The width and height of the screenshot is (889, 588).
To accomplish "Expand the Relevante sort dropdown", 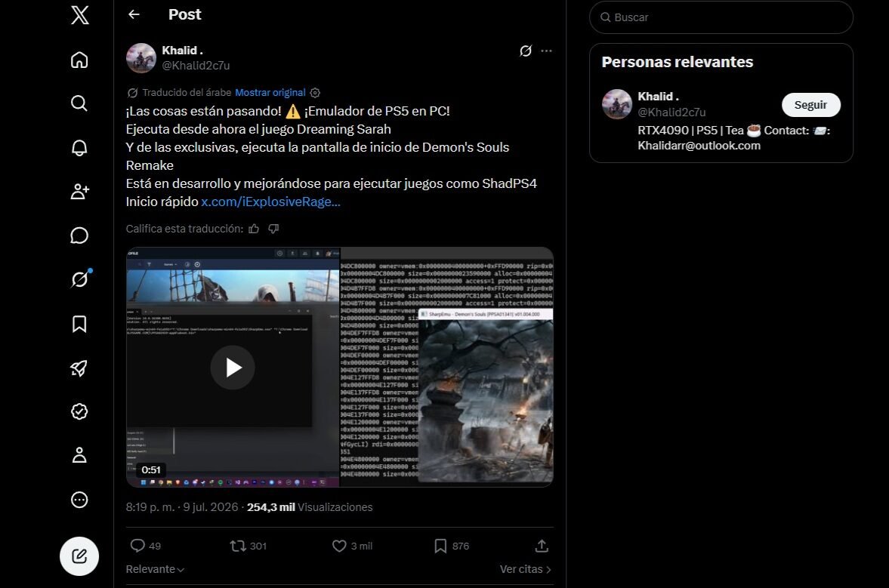I will (x=155, y=569).
